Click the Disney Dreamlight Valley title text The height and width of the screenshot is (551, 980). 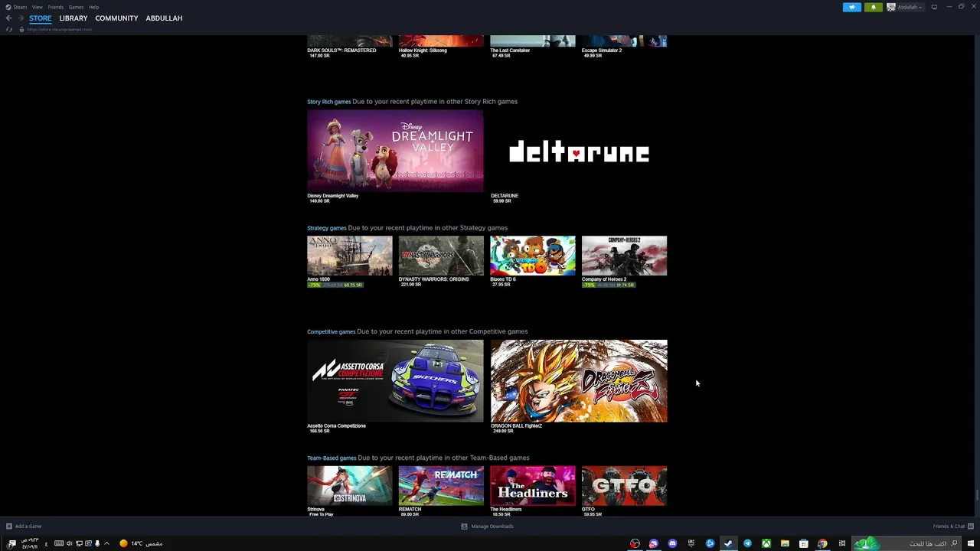[333, 196]
